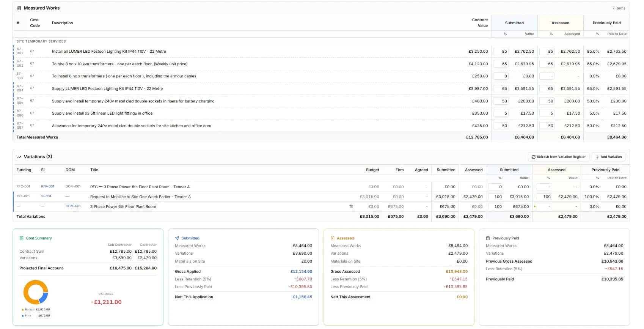Click the Previously Paid card icon
Screen dimensions: 644x329
click(x=488, y=238)
